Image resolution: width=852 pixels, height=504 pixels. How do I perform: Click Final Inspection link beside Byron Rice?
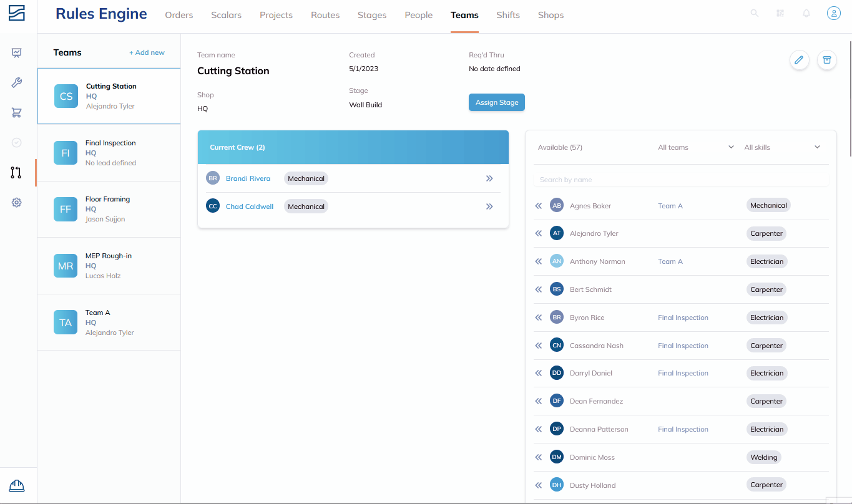pyautogui.click(x=683, y=317)
